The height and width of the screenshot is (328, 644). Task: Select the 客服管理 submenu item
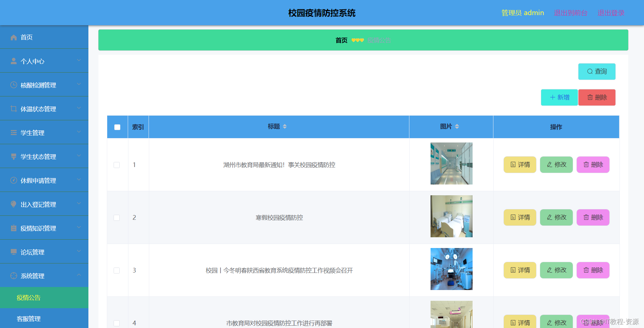click(x=44, y=319)
